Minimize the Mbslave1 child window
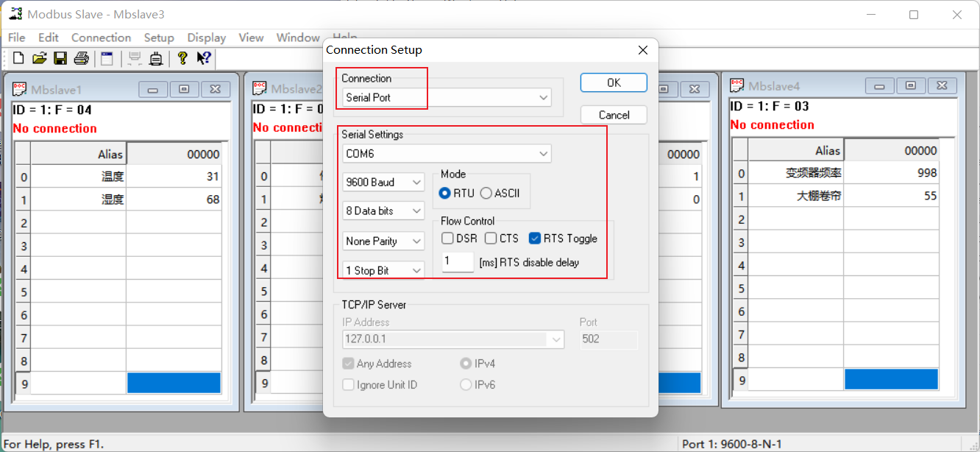The image size is (980, 452). [153, 89]
